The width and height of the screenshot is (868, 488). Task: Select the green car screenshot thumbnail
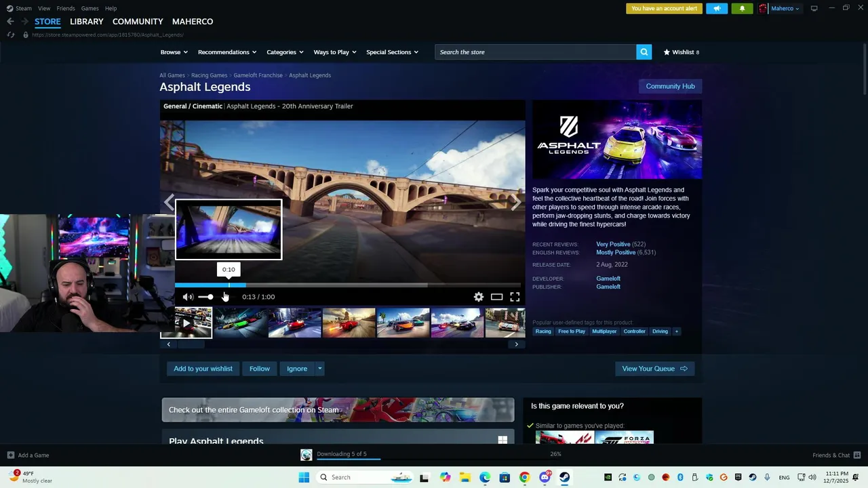241,323
